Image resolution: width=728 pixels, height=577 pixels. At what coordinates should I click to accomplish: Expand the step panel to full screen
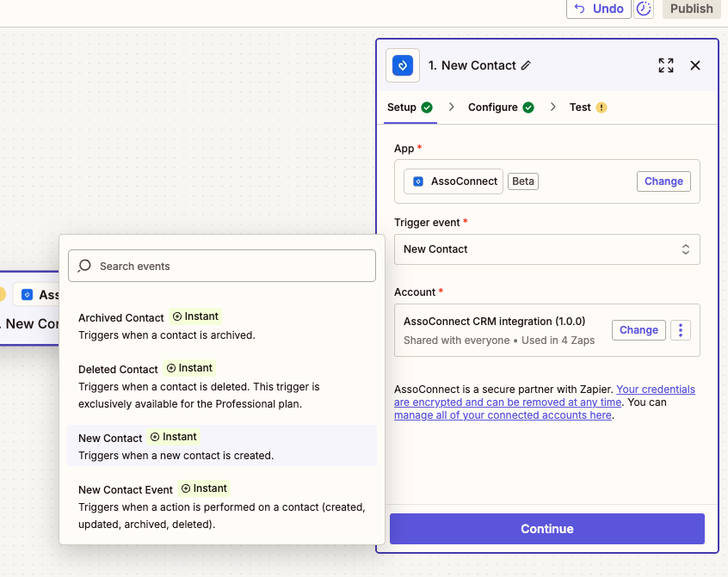[x=666, y=65]
